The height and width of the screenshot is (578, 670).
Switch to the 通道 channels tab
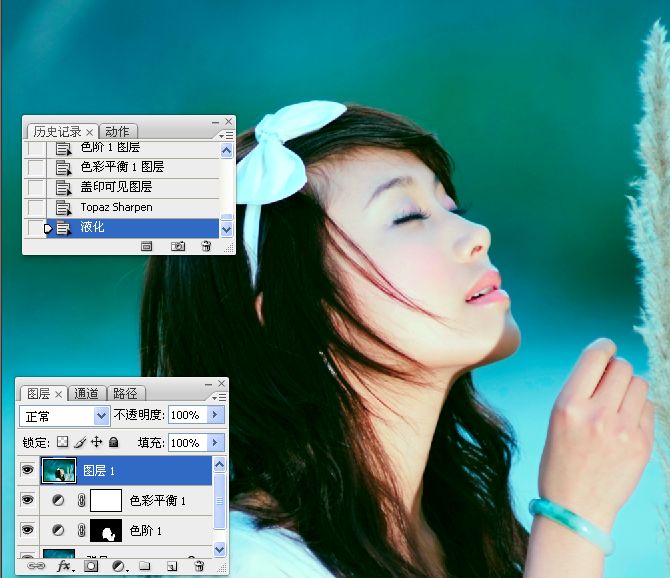coord(87,393)
